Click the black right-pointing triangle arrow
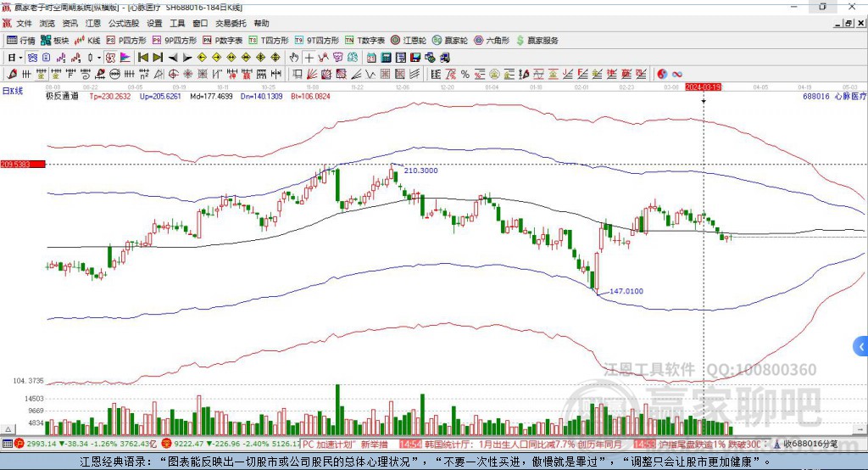This screenshot has width=868, height=470. pos(187,58)
